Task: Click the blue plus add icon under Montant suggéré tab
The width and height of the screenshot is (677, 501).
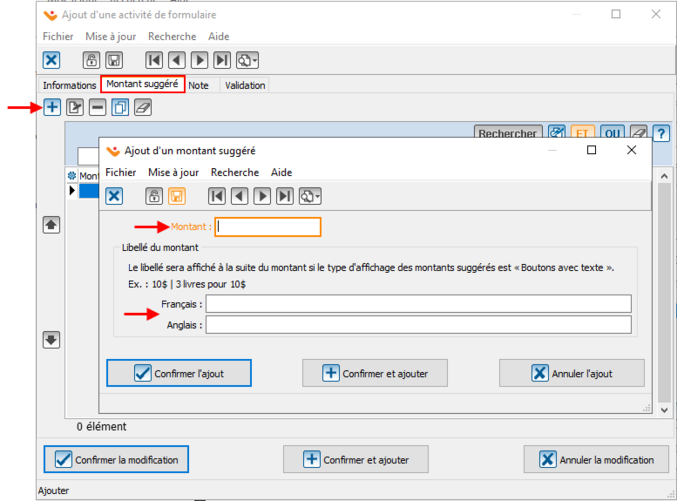Action: tap(52, 107)
